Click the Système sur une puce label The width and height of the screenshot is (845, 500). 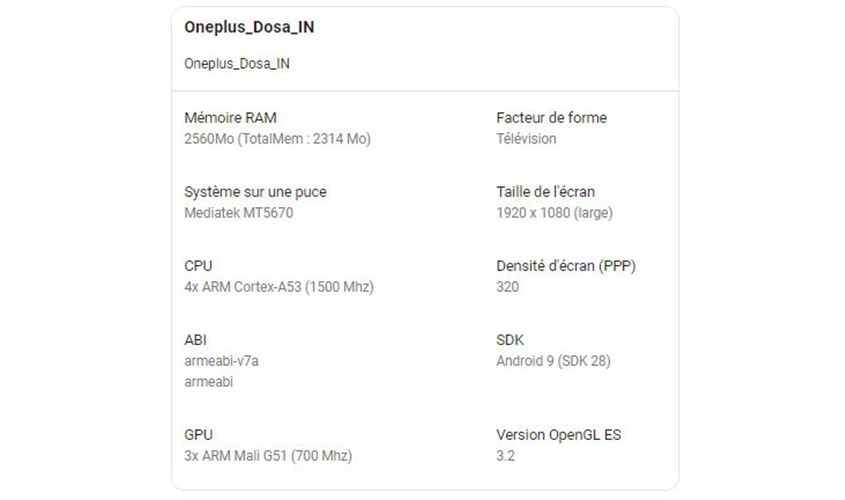tap(255, 192)
